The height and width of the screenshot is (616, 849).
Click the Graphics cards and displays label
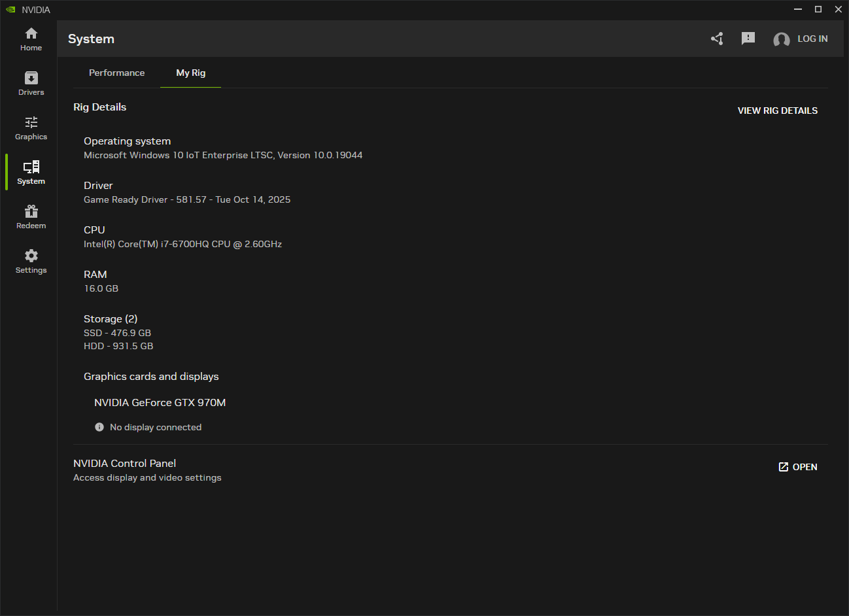point(151,376)
